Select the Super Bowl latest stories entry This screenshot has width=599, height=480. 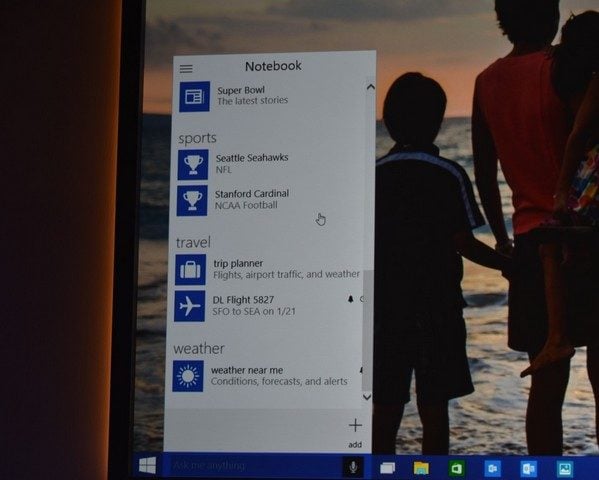click(269, 96)
